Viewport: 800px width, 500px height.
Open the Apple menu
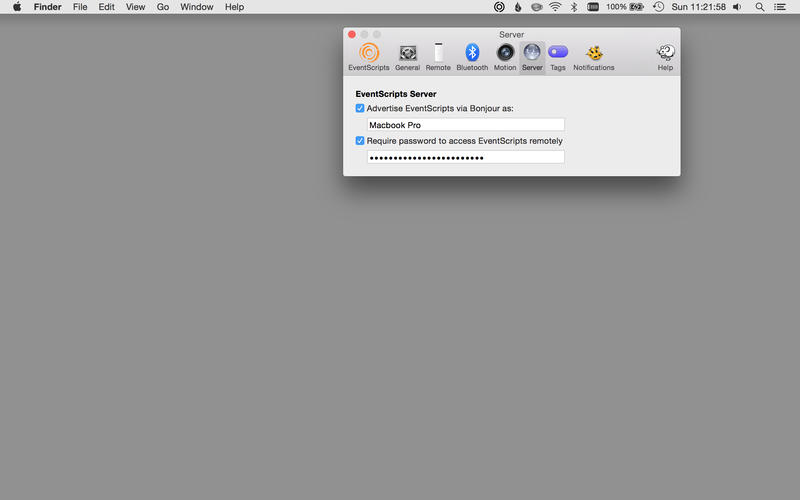pyautogui.click(x=16, y=7)
